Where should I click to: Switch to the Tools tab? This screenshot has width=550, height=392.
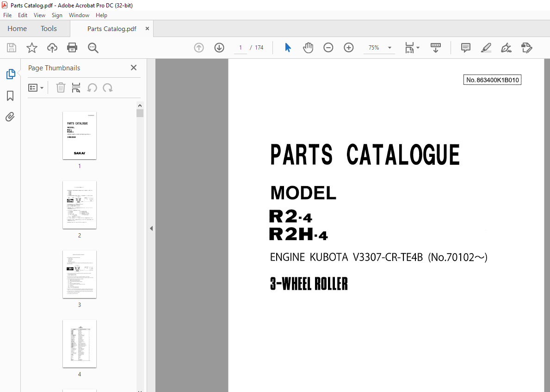point(49,28)
